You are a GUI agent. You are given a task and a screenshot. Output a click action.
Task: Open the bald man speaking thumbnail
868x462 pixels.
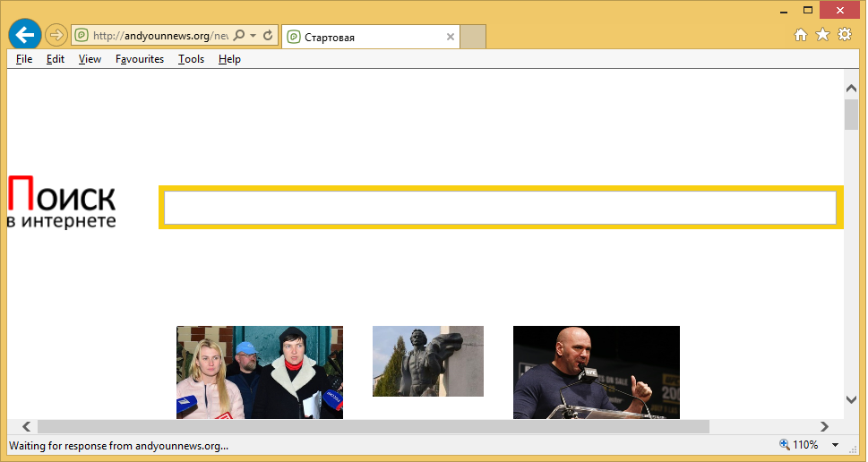click(597, 372)
